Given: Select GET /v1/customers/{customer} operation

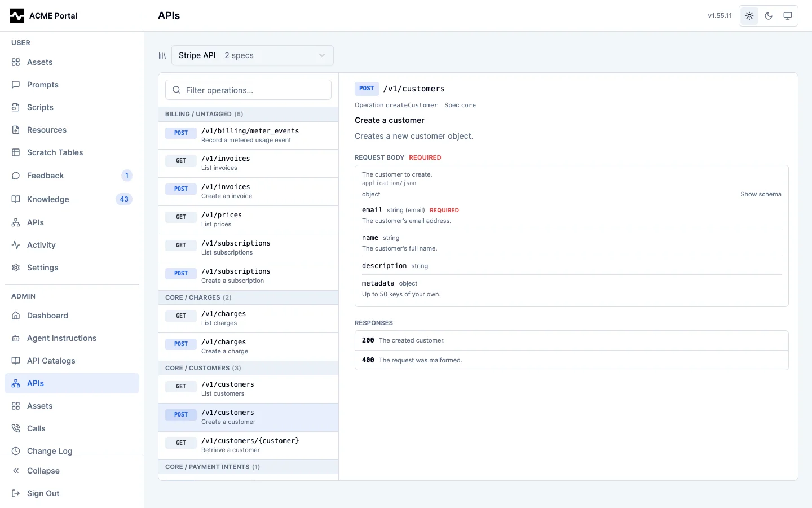Looking at the screenshot, I should 248,446.
